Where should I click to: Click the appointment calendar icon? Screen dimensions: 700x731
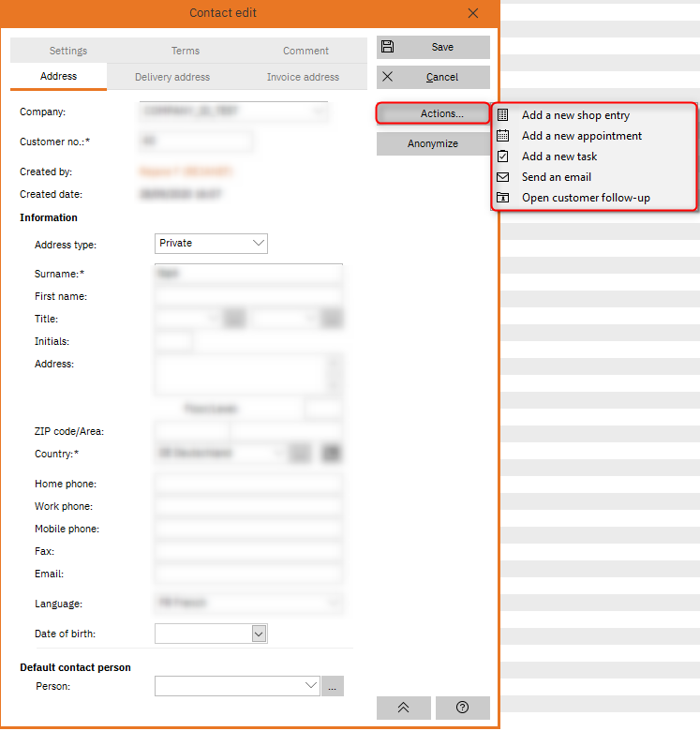pyautogui.click(x=502, y=135)
